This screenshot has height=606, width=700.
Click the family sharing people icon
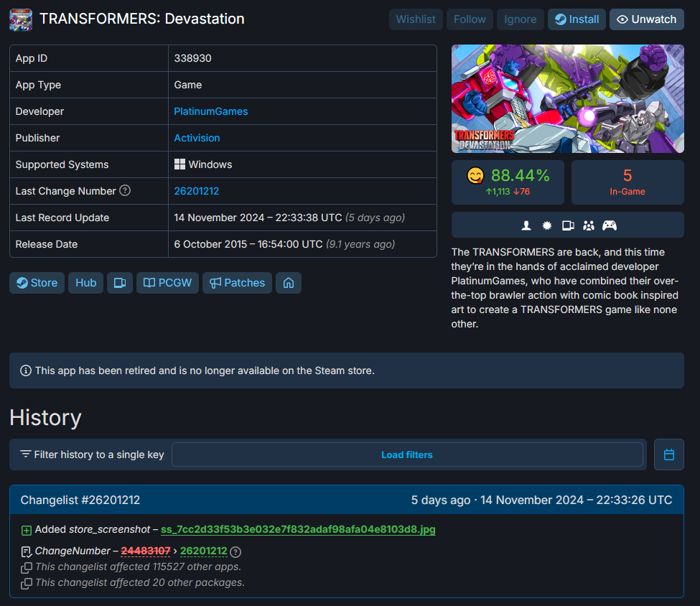click(589, 225)
